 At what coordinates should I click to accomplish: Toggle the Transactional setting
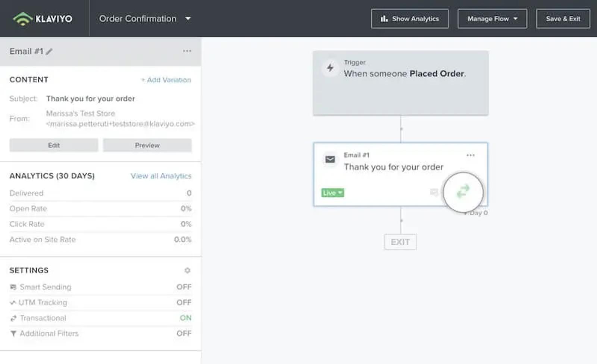click(x=185, y=318)
